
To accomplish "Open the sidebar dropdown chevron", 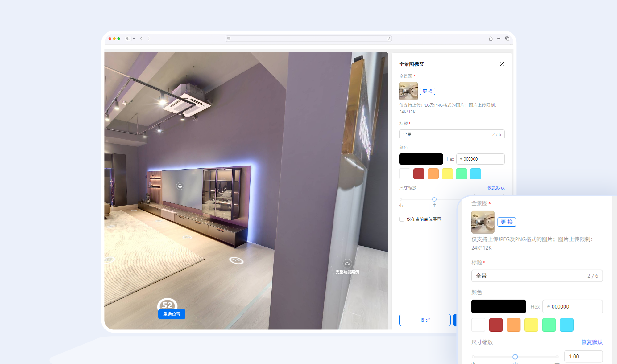I will point(134,39).
